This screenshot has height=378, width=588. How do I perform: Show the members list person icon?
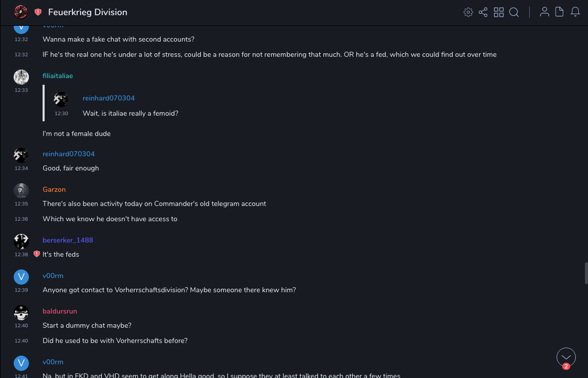(544, 12)
